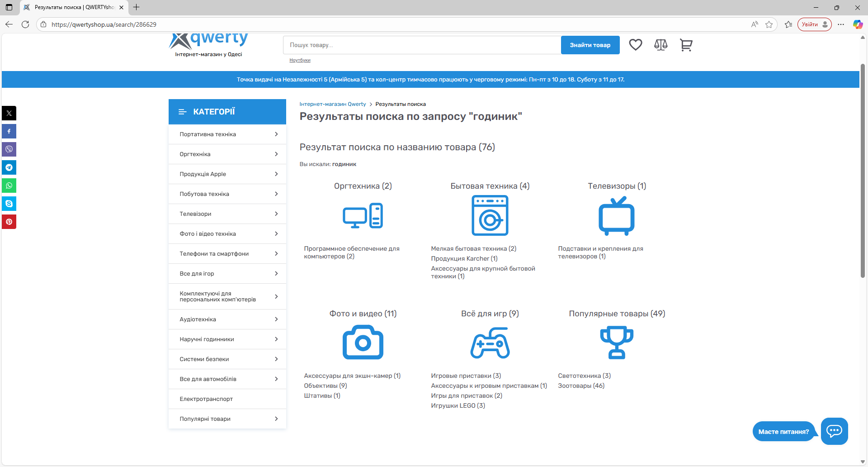Share page on Facebook sidebar icon
Image resolution: width=868 pixels, height=467 pixels.
(9, 131)
